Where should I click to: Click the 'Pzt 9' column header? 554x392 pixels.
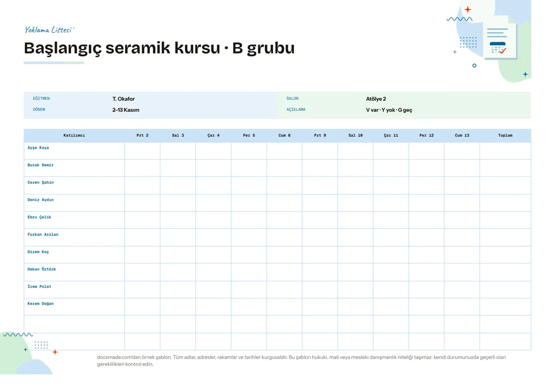320,135
